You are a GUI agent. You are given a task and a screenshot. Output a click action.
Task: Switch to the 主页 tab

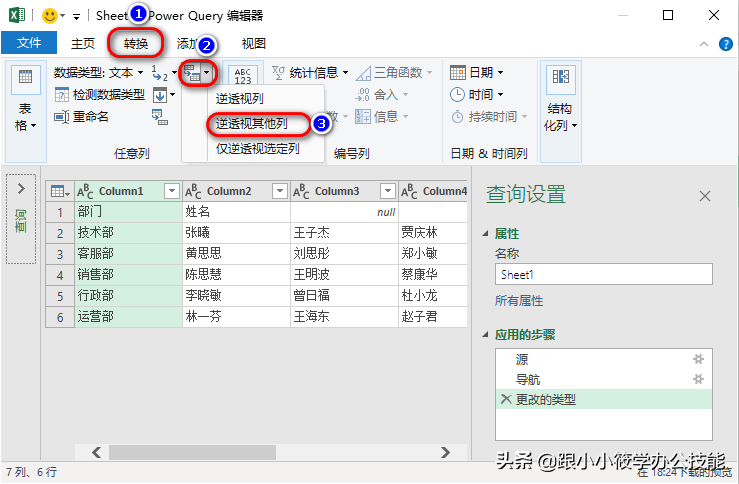tap(83, 43)
